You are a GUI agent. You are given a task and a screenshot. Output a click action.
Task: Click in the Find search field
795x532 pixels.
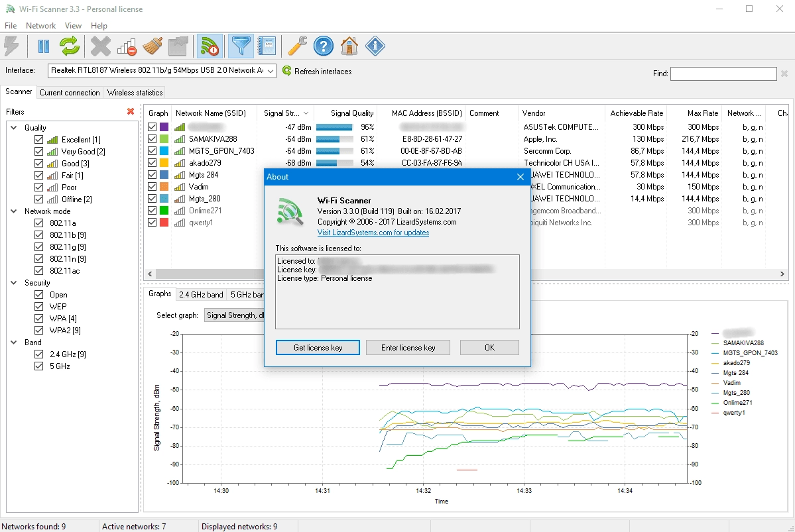point(723,74)
